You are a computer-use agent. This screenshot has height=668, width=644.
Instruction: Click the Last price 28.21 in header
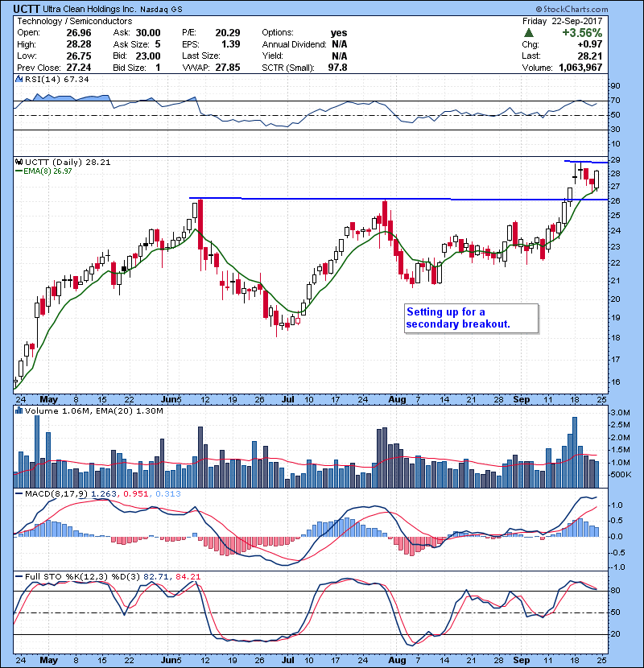pyautogui.click(x=590, y=56)
